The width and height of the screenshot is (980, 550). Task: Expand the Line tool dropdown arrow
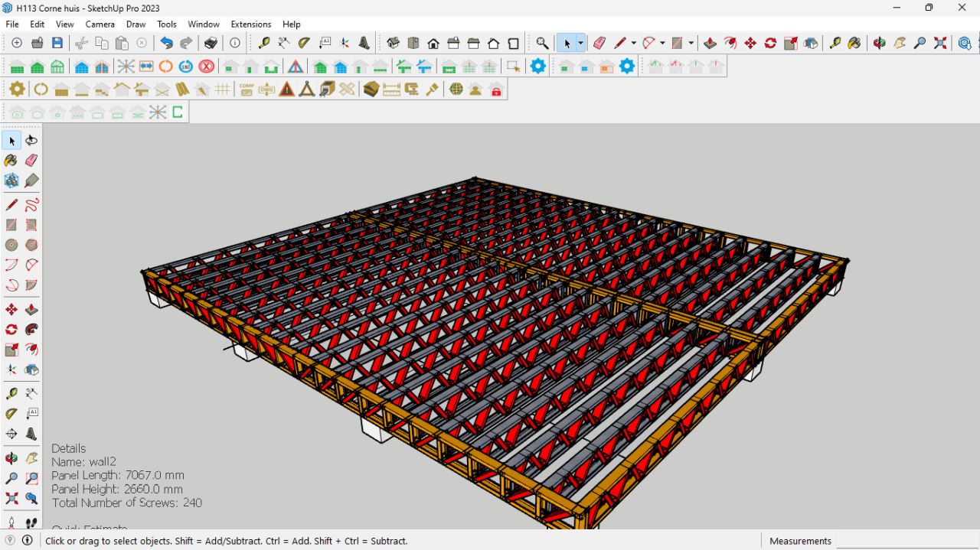point(633,44)
